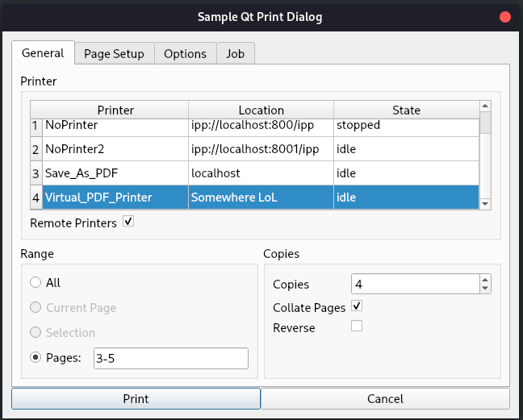Click row header number 4
Screen dimensions: 523x420
(x=36, y=198)
